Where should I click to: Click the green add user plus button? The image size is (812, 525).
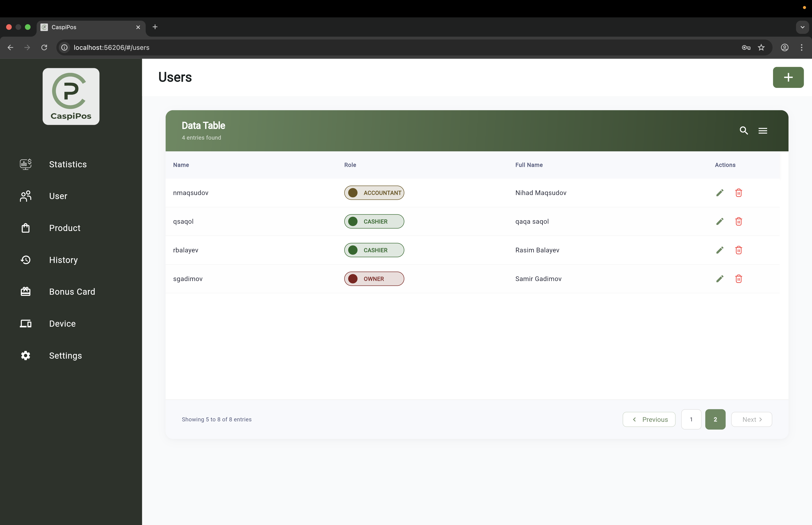788,77
